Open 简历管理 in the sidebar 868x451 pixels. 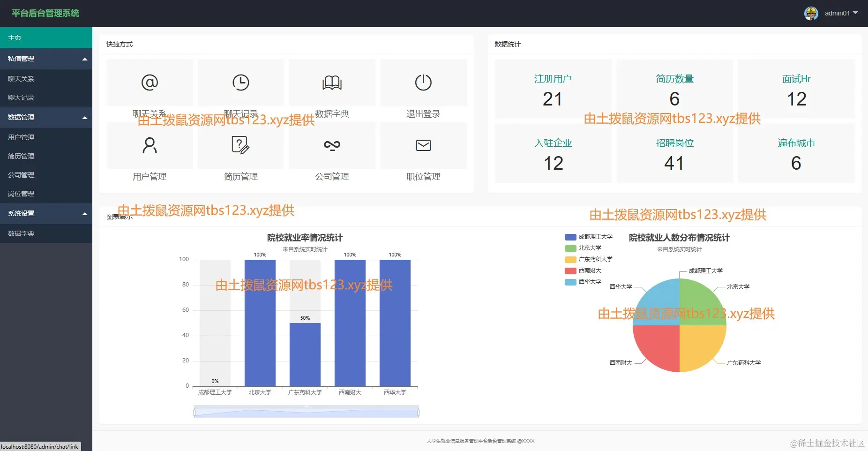[x=46, y=156]
